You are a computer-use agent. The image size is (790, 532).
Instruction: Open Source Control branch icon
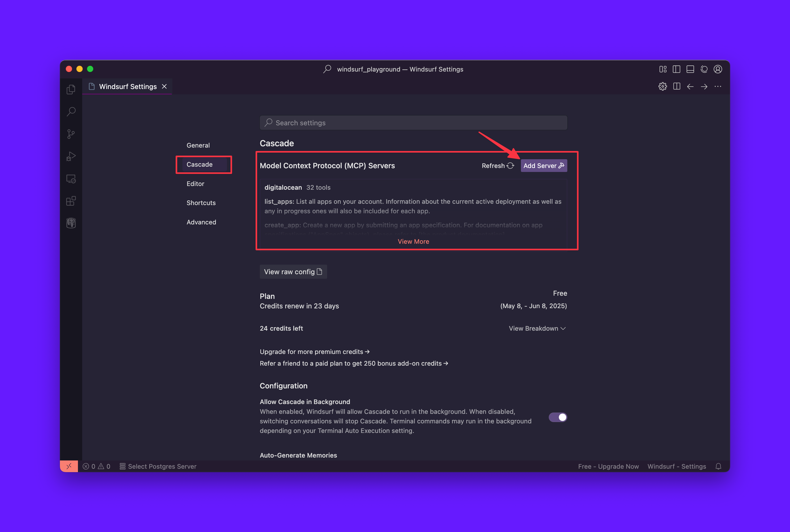[71, 134]
